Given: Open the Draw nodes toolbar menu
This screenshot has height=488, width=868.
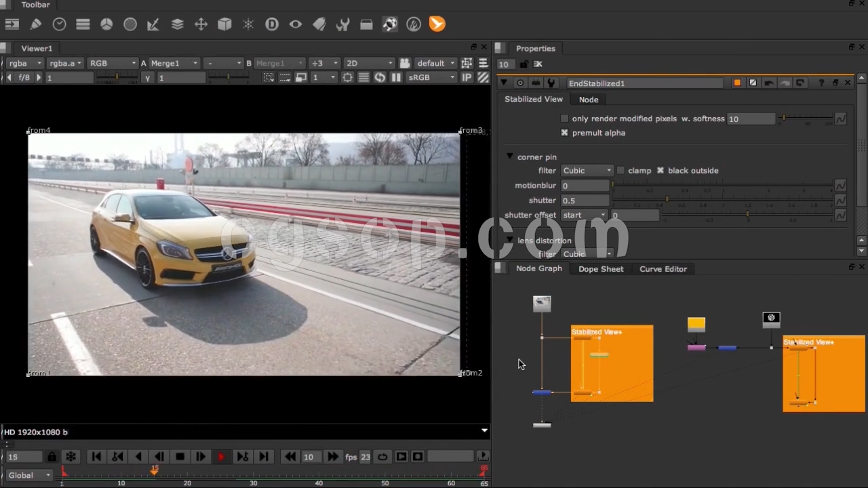Looking at the screenshot, I should pyautogui.click(x=36, y=24).
